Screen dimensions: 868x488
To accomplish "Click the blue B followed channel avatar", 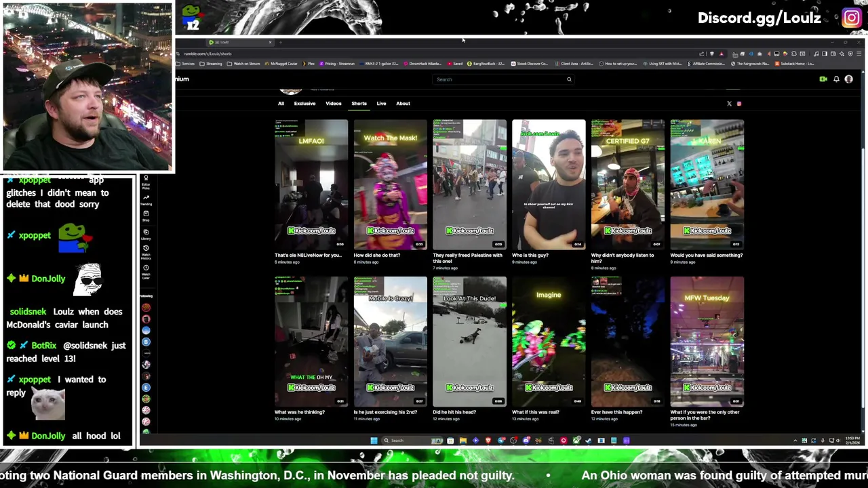I will pyautogui.click(x=146, y=342).
